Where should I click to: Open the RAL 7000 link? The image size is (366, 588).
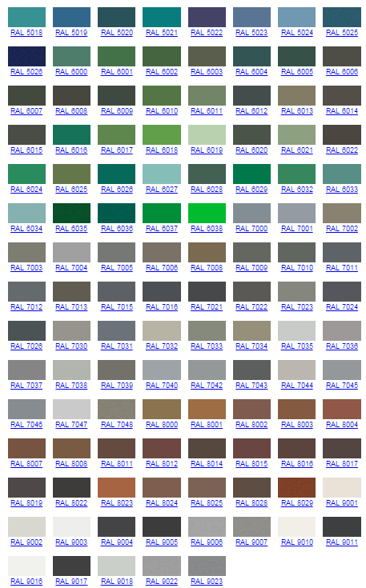pos(251,228)
